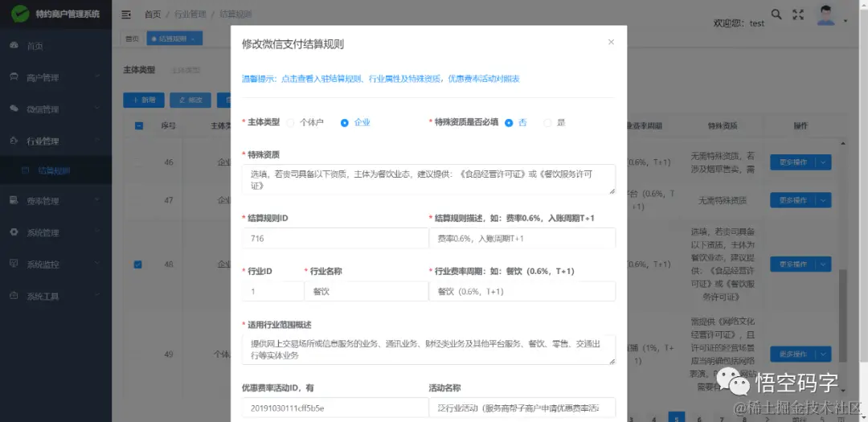Click 更多操作 button for row 46
Screen dimensions: 868x422
tap(792, 162)
